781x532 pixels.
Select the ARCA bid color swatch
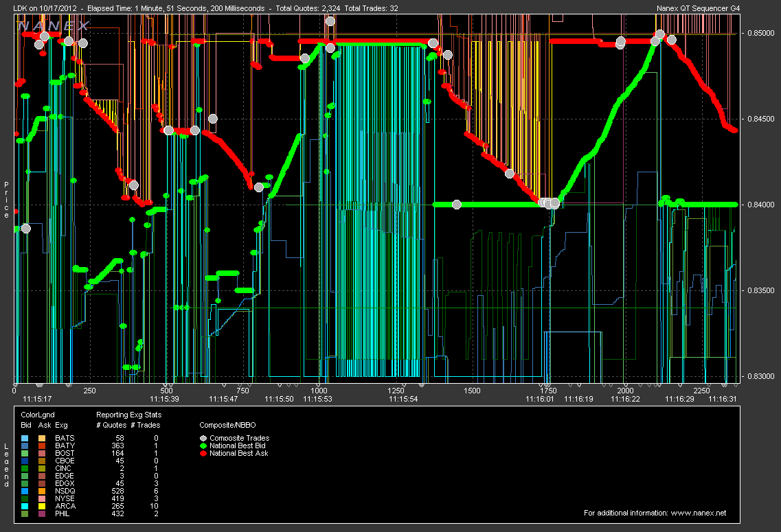25,506
